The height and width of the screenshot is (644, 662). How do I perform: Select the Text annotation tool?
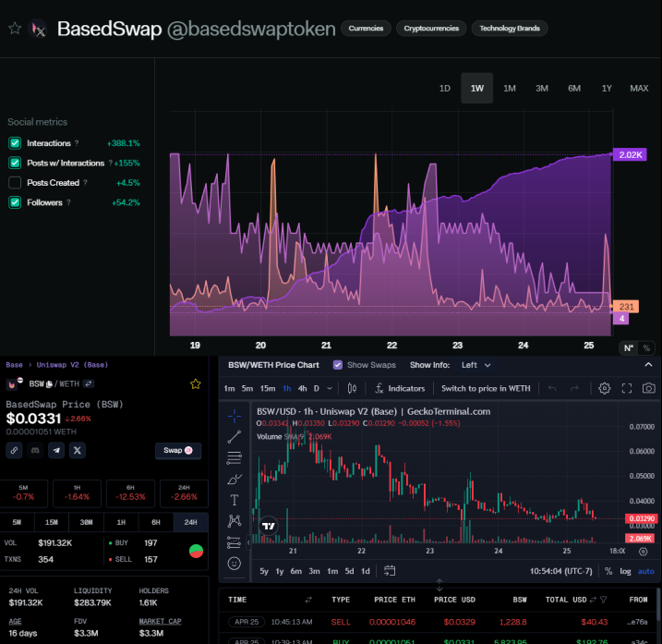(x=235, y=501)
